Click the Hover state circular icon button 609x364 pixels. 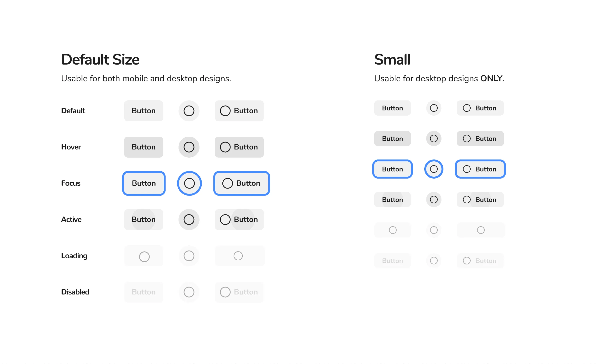coord(189,147)
